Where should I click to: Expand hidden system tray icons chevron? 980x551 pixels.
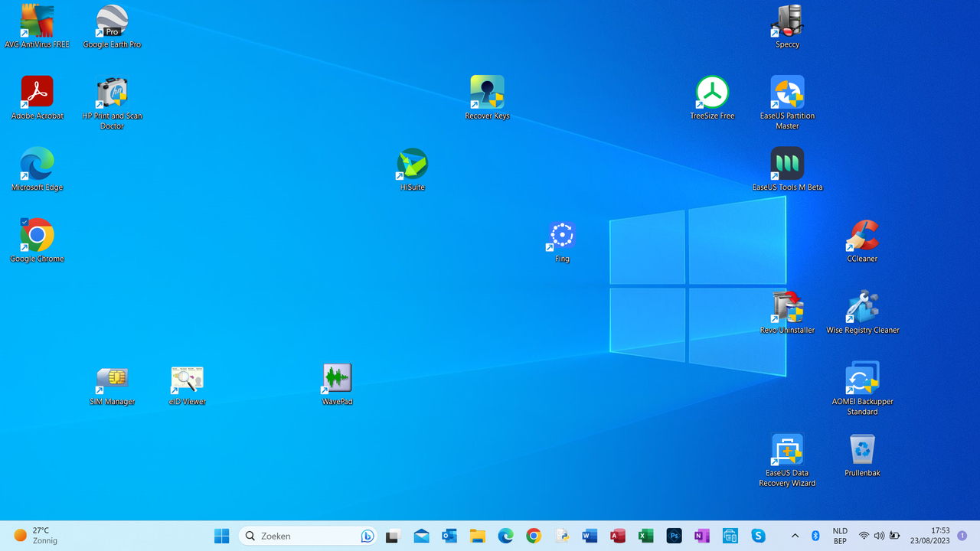coord(795,536)
